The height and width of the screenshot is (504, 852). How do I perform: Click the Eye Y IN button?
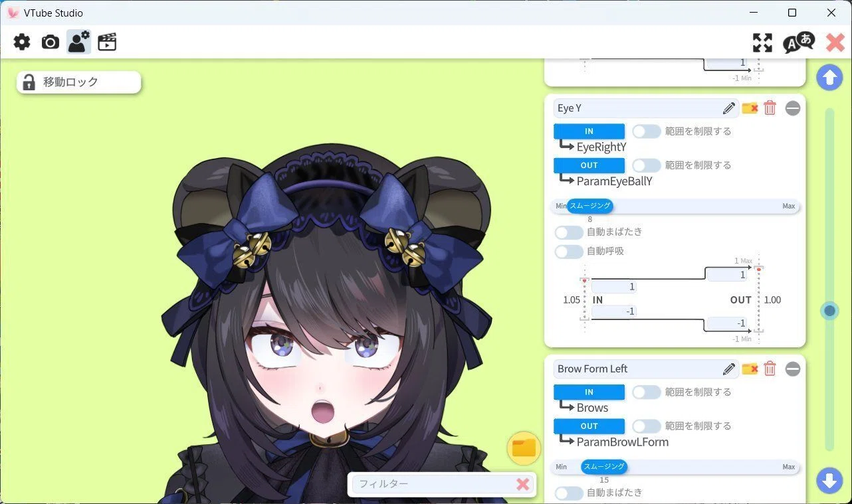coord(589,131)
